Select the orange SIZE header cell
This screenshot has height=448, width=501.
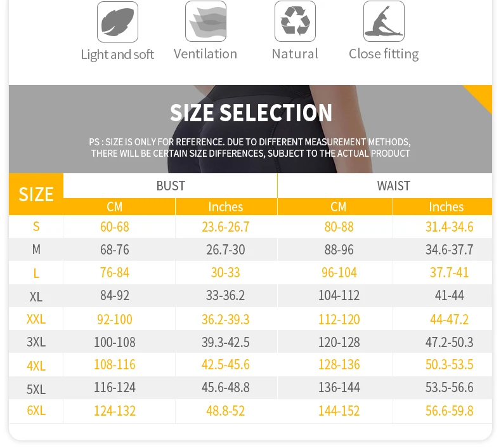[36, 194]
